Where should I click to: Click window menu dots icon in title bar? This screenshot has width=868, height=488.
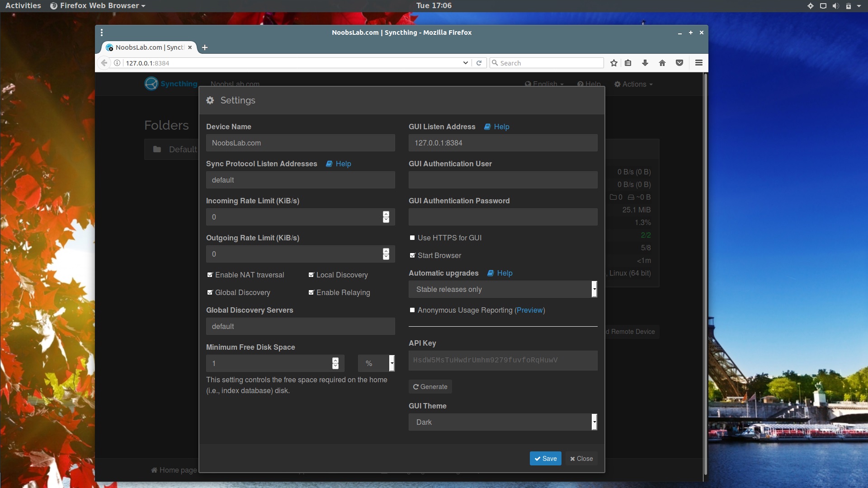(102, 33)
